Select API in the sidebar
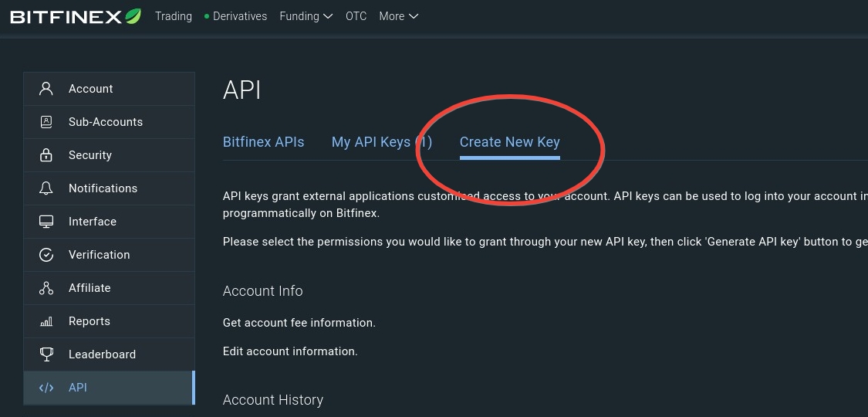Screen dimensions: 868x417 (109, 388)
